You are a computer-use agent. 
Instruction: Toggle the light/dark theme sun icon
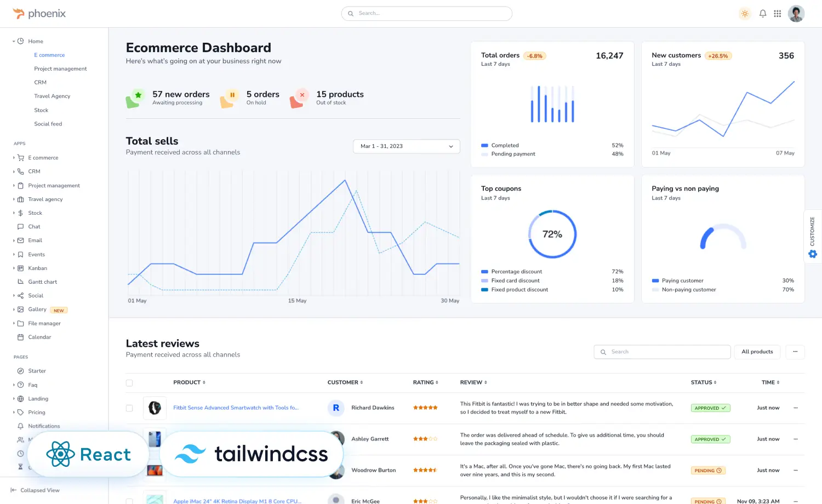pyautogui.click(x=745, y=14)
